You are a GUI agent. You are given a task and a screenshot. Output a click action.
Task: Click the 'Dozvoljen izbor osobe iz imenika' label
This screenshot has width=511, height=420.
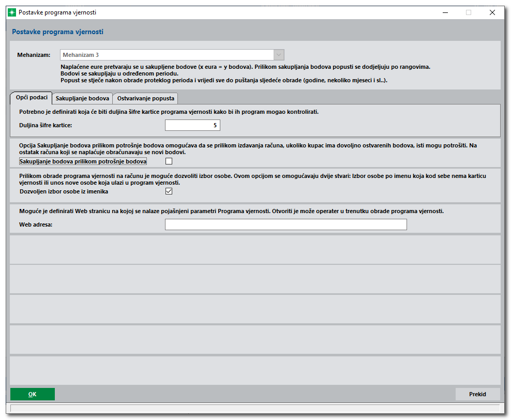pos(64,191)
